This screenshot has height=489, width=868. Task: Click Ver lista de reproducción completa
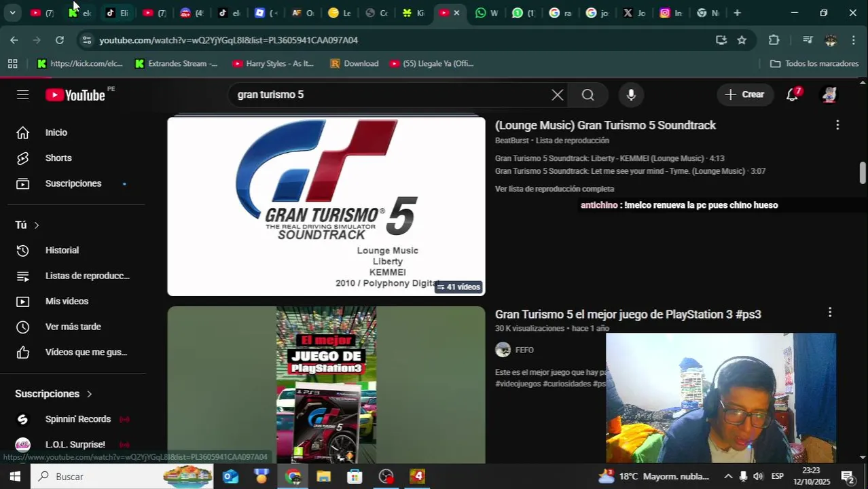click(554, 189)
